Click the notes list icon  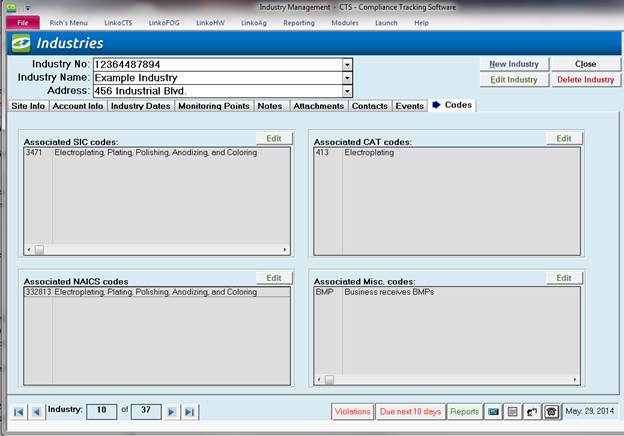[x=511, y=411]
